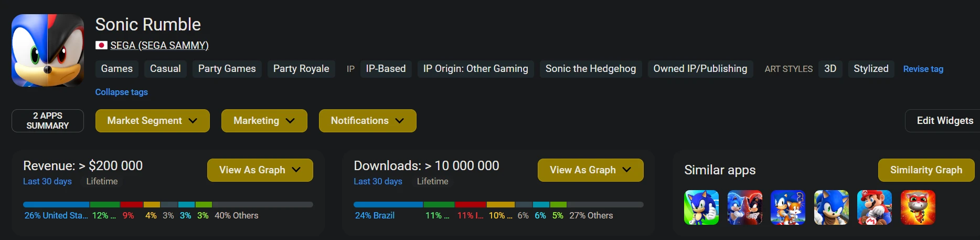
Task: Open the Mario kart similar app icon
Action: pos(874,207)
